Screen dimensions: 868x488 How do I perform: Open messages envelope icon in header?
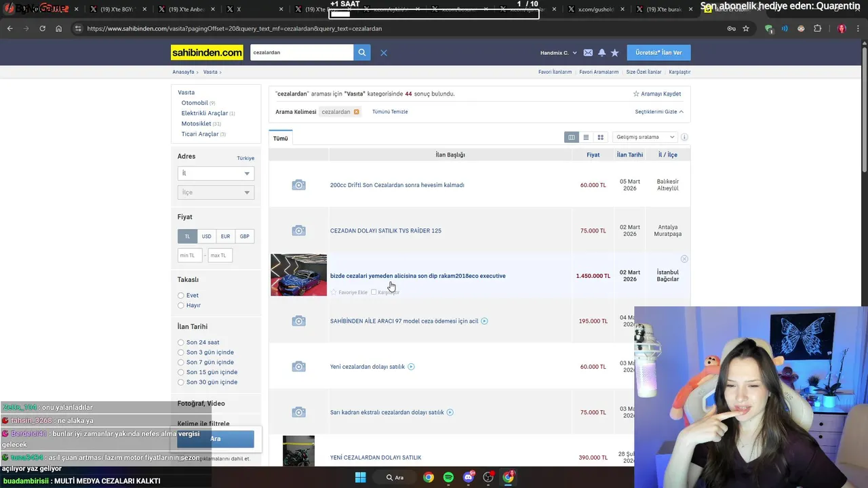[x=588, y=53]
